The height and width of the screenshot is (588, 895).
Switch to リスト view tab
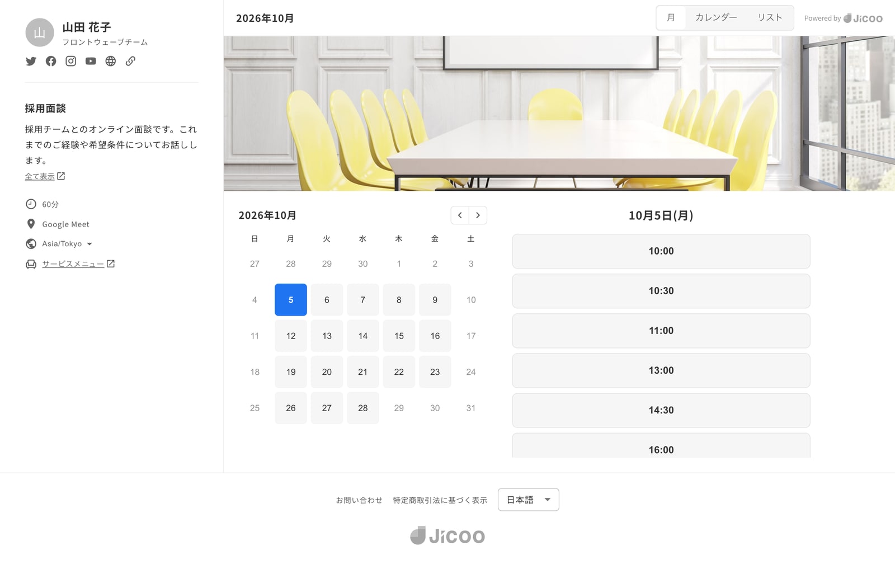770,18
